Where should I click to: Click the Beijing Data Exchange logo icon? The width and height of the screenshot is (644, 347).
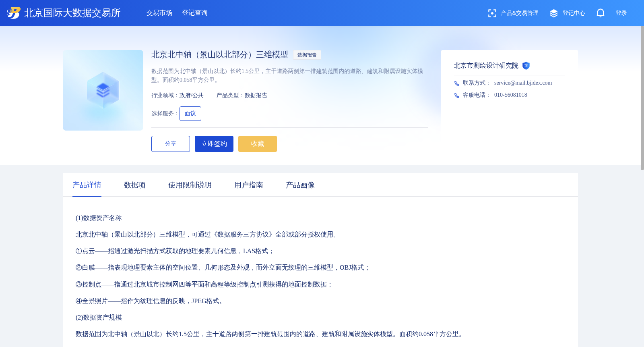click(x=13, y=13)
